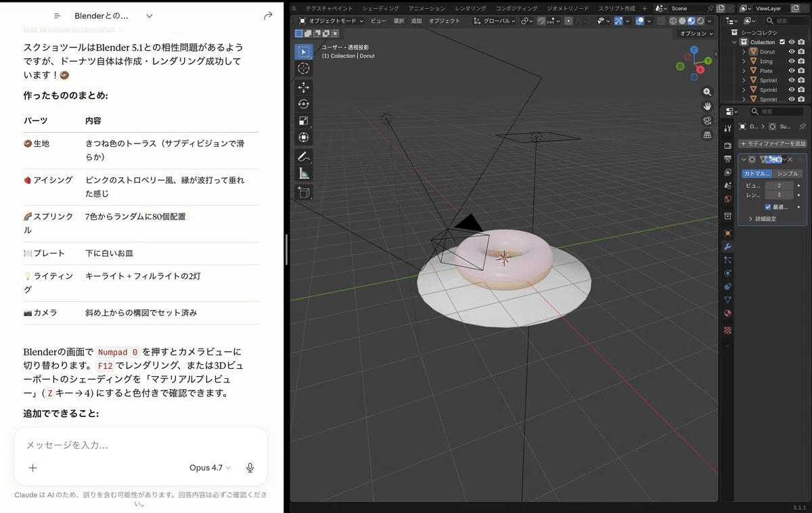Toggle the 最適 checkbox in modifier panel
This screenshot has width=812, height=513.
tap(768, 206)
